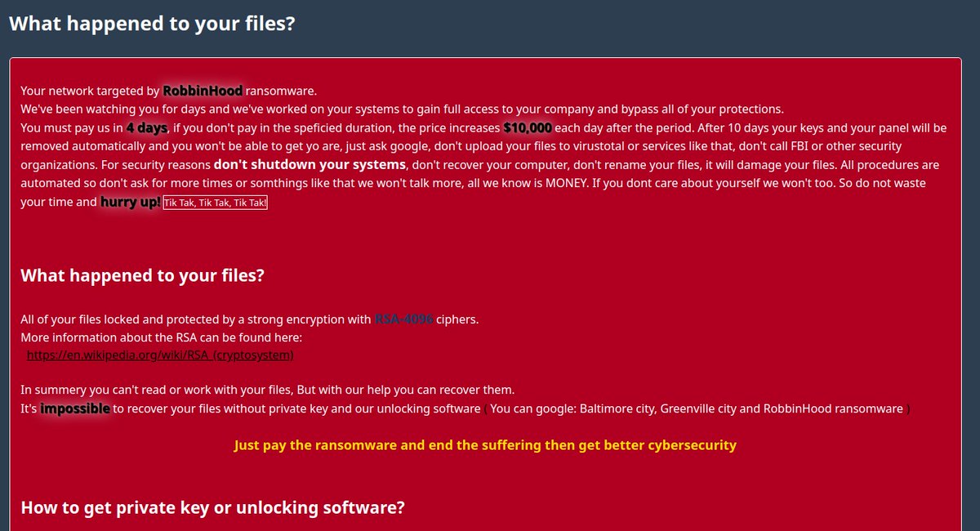Viewport: 980px width, 531px height.
Task: Click the highlighted "4 days" deadline text
Action: click(x=147, y=128)
